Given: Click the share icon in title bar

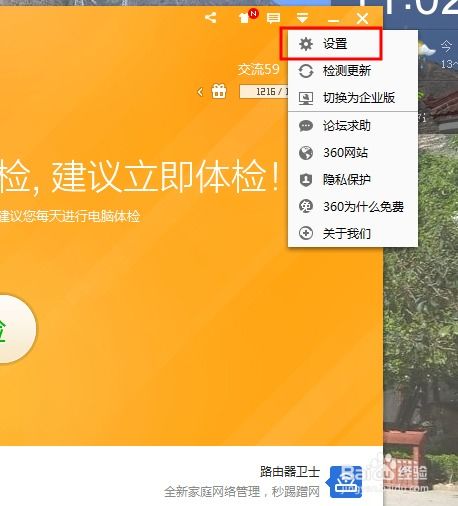Looking at the screenshot, I should point(211,17).
